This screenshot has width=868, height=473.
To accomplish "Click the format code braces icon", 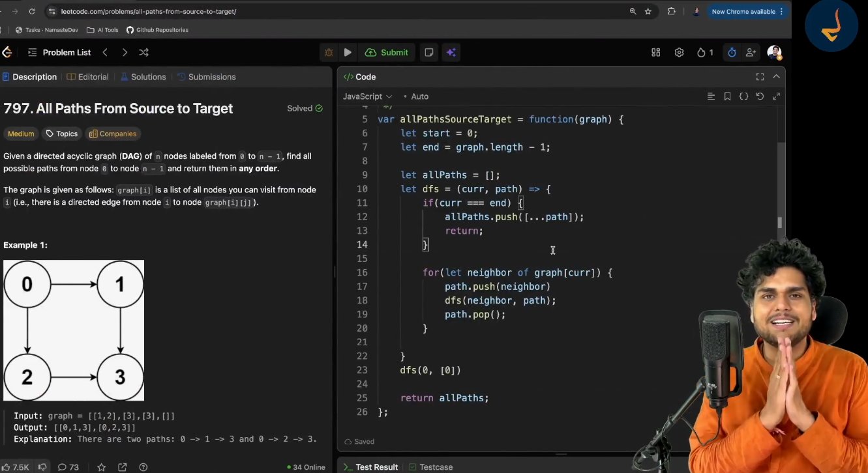I will tap(743, 96).
